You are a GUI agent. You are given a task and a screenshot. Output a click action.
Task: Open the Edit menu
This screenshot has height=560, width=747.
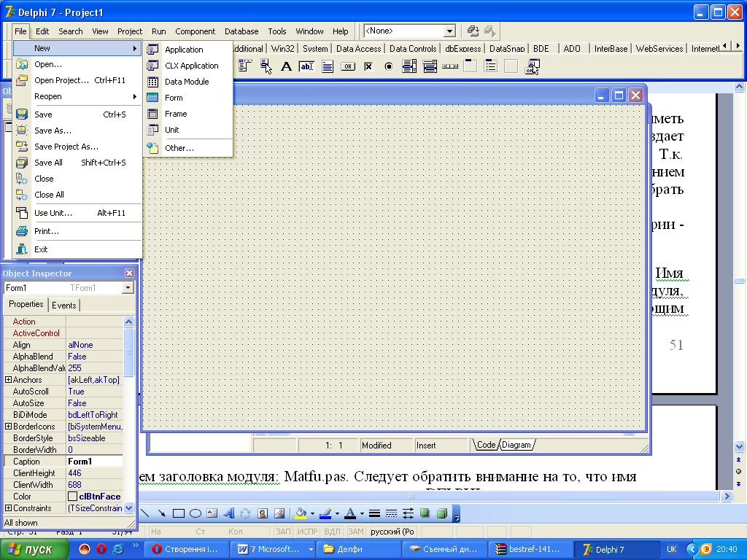(42, 31)
